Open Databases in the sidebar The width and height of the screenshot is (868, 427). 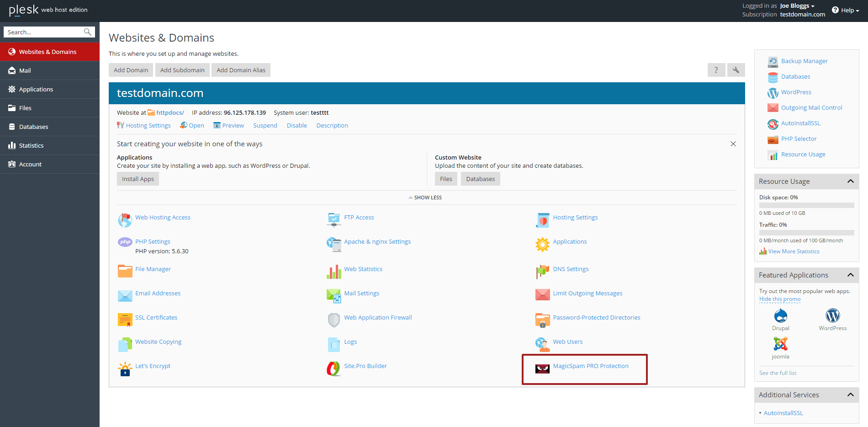click(50, 127)
